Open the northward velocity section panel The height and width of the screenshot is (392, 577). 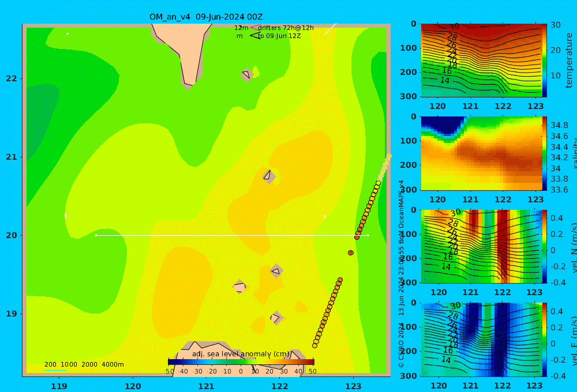[481, 246]
